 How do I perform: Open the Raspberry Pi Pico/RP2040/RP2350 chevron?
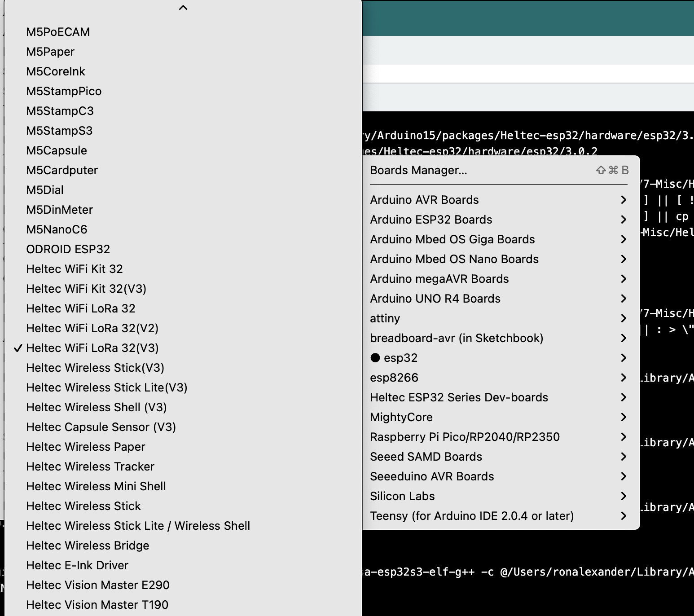coord(624,437)
